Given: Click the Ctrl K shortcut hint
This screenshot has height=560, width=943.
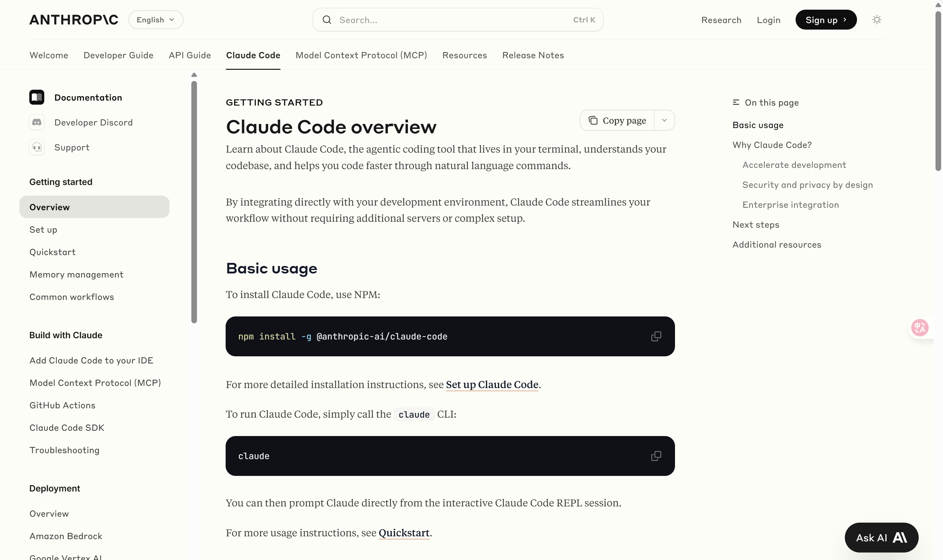Looking at the screenshot, I should pos(584,20).
